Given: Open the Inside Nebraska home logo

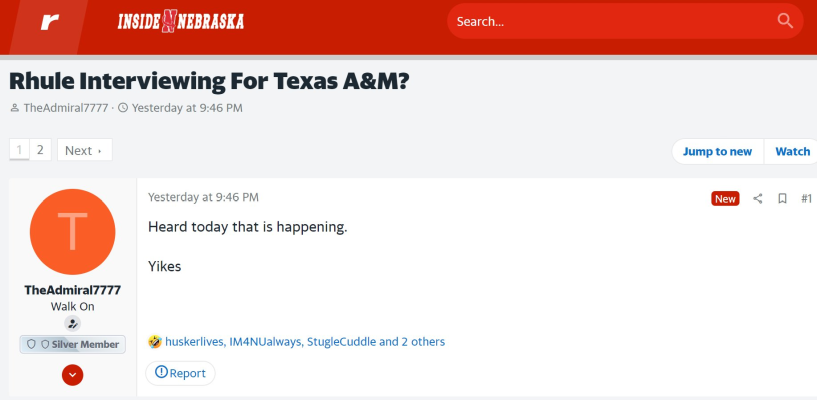Looking at the screenshot, I should click(181, 21).
